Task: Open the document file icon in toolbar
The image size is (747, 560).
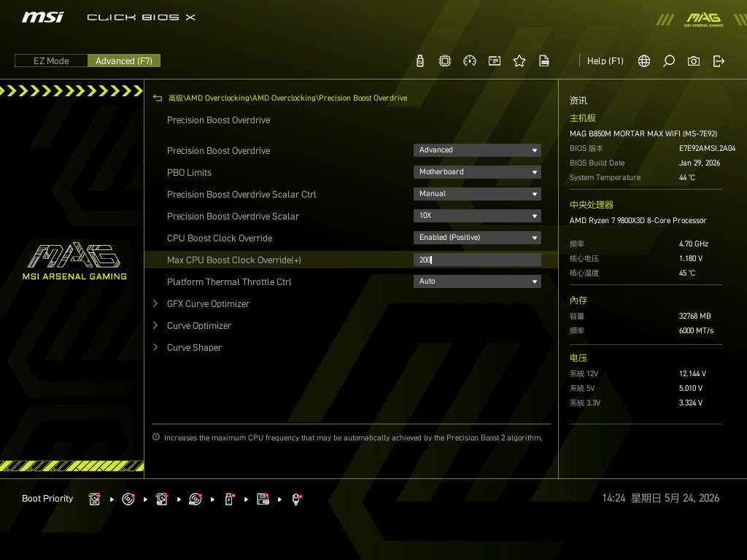Action: point(544,61)
